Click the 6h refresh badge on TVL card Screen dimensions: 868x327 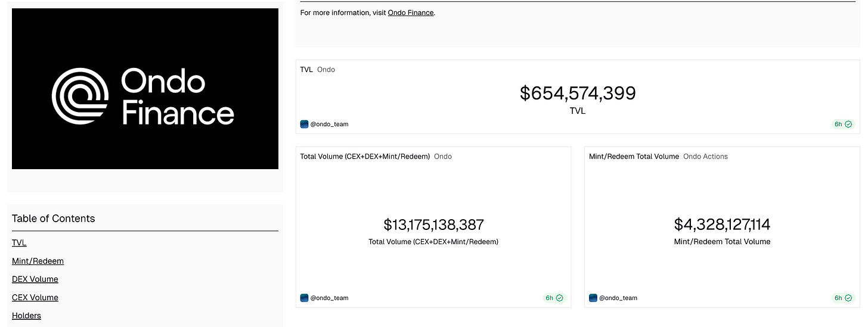(x=843, y=124)
